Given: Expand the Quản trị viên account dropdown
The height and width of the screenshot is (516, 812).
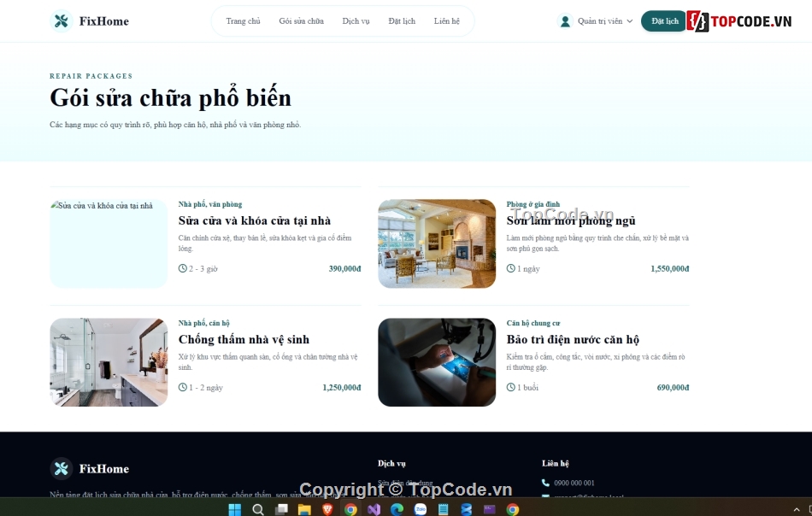Looking at the screenshot, I should pyautogui.click(x=629, y=21).
